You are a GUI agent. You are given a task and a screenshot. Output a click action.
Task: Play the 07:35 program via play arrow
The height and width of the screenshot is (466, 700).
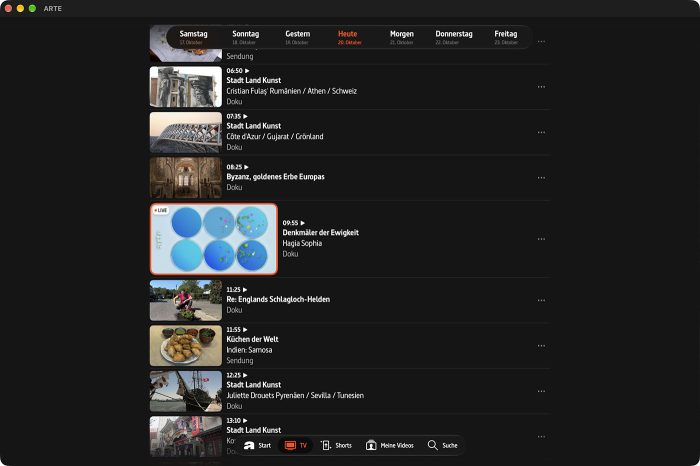(x=245, y=116)
